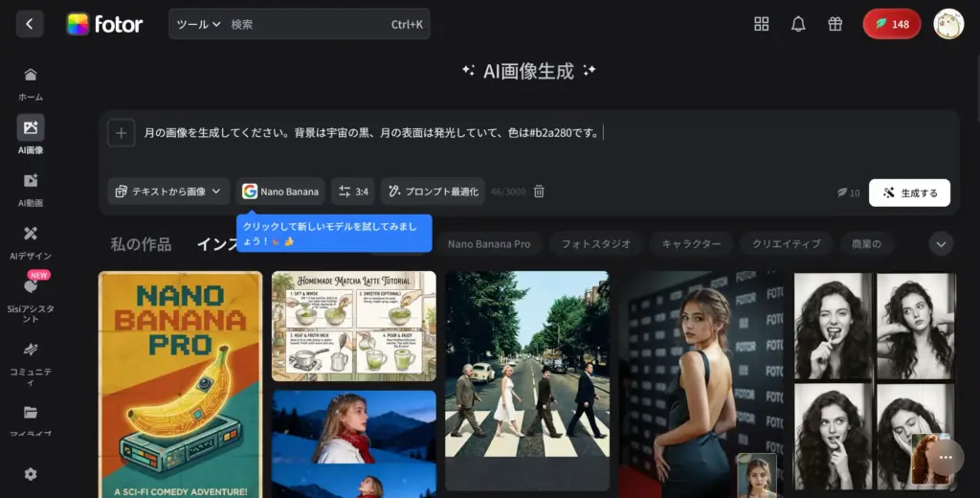Open コミュニティ in the sidebar
The image size is (980, 498).
31,362
